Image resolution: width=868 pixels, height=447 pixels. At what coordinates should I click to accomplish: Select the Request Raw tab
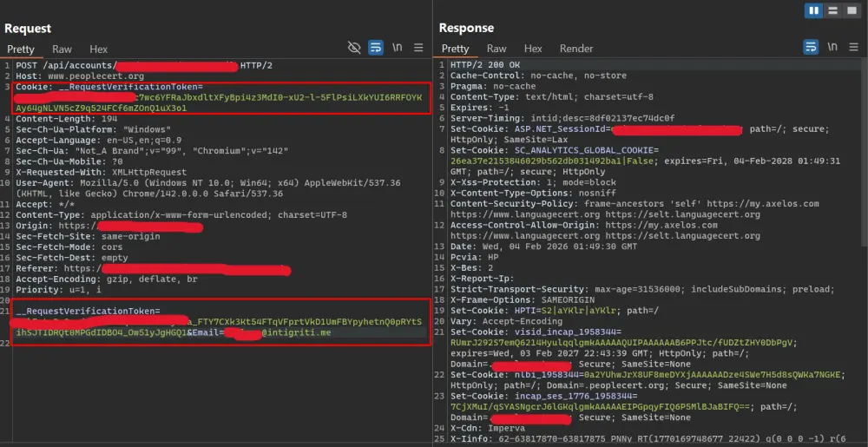click(x=62, y=49)
